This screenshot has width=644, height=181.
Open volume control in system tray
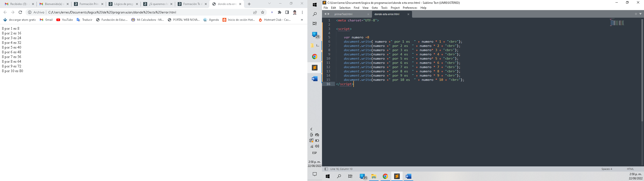317,146
